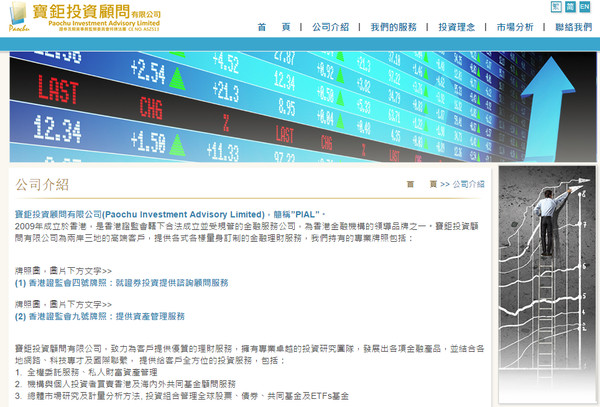Click the paragraph starting 2009年成立於香港

(247, 232)
